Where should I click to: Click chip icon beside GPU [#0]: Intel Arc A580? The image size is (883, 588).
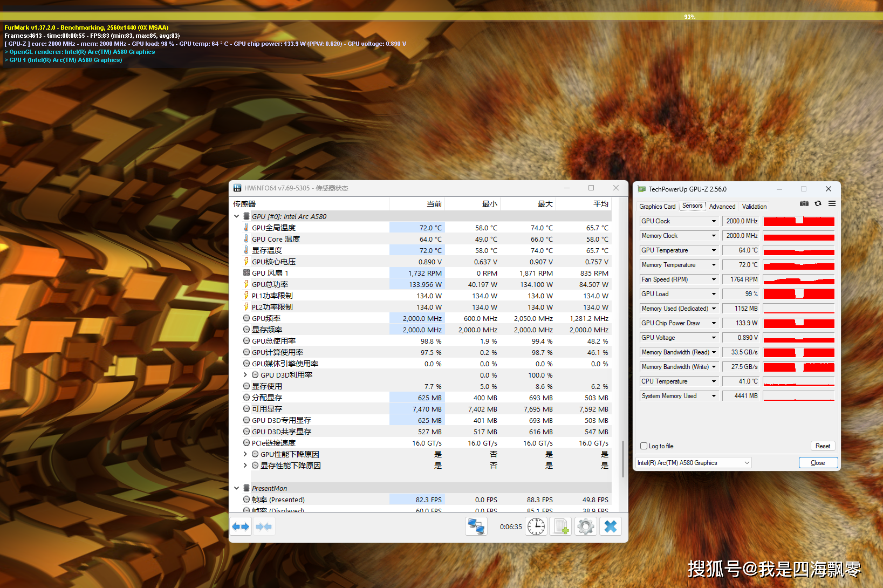(x=247, y=216)
